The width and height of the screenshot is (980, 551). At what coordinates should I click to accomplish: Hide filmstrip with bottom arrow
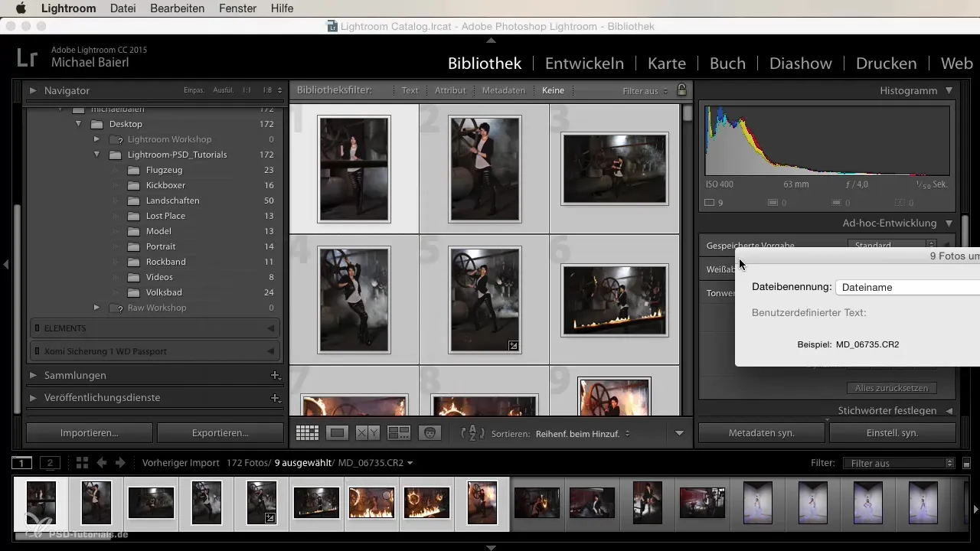point(491,547)
